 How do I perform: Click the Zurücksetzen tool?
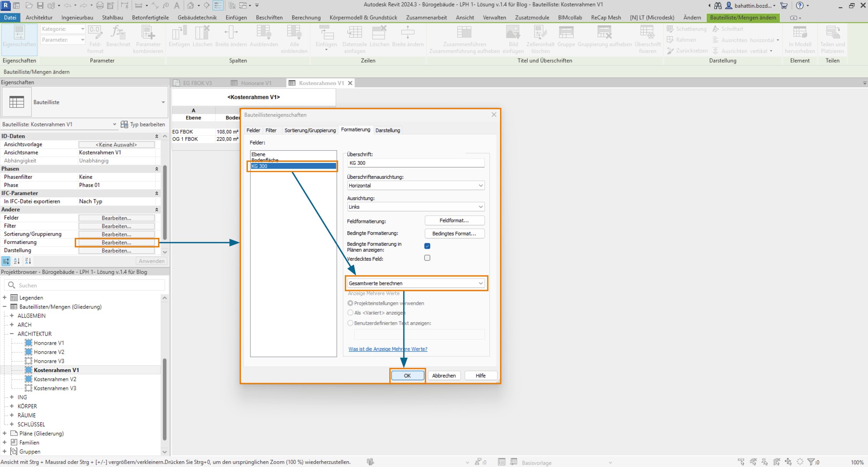coord(687,51)
